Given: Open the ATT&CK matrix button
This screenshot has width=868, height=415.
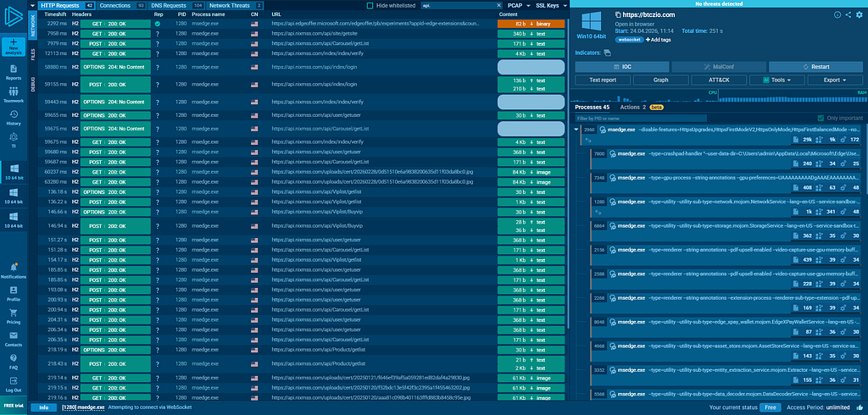Looking at the screenshot, I should pyautogui.click(x=719, y=80).
